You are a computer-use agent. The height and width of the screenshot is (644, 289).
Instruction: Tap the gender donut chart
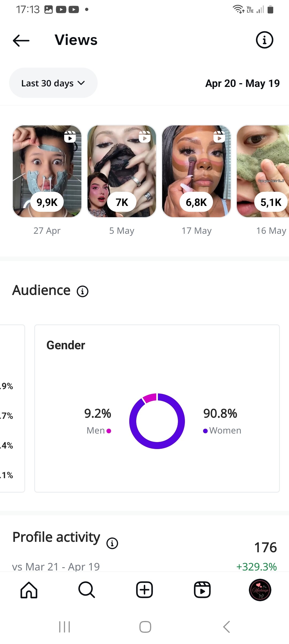157,421
